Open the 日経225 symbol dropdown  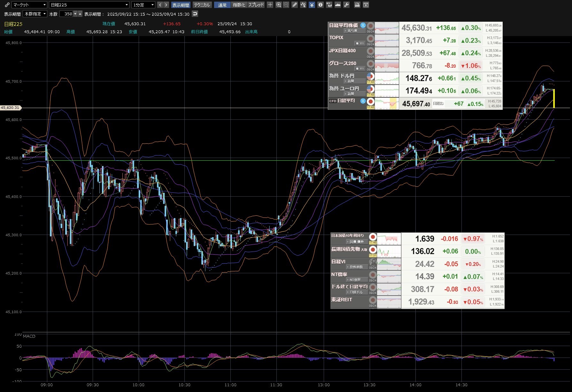coord(89,5)
